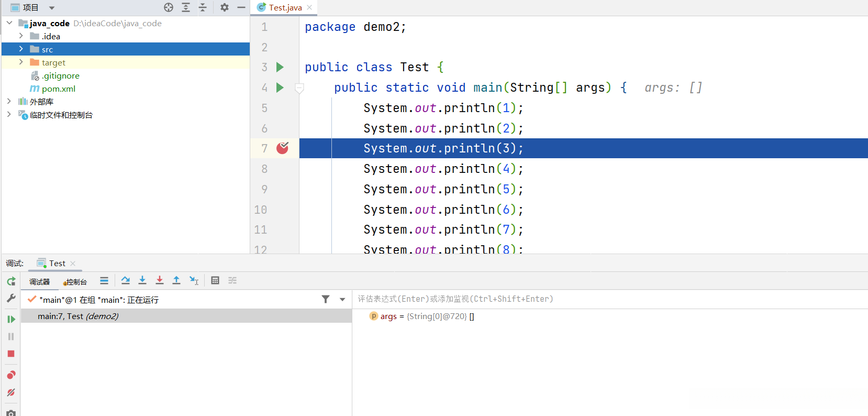Click the Step Over debugger icon
868x416 pixels.
click(126, 280)
